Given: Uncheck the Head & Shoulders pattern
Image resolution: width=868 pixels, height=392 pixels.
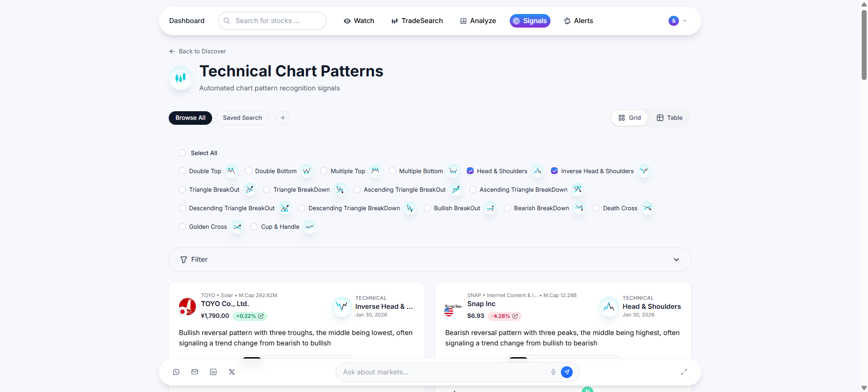Looking at the screenshot, I should point(470,171).
